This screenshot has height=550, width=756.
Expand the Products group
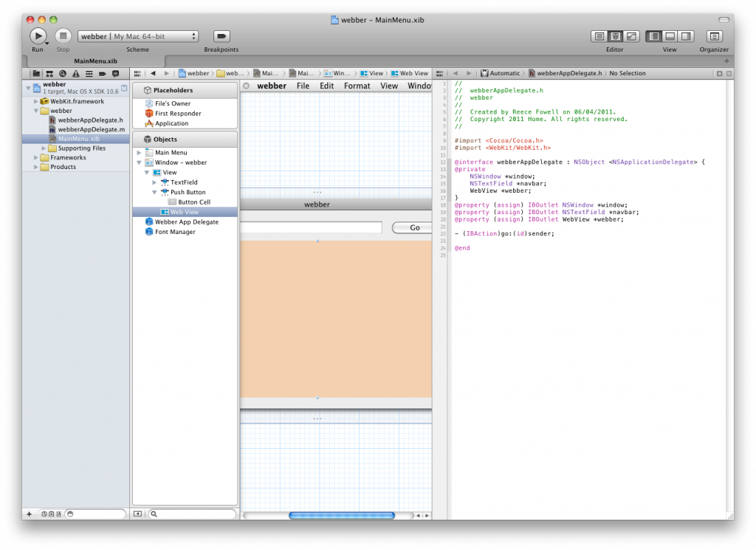tap(35, 167)
